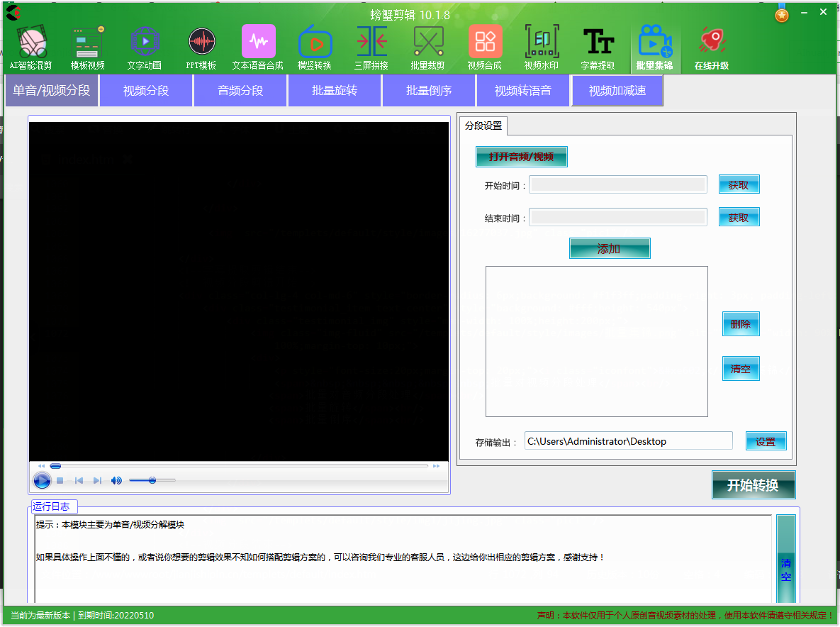
Task: Open the 三屏拼接 tool
Action: click(371, 43)
